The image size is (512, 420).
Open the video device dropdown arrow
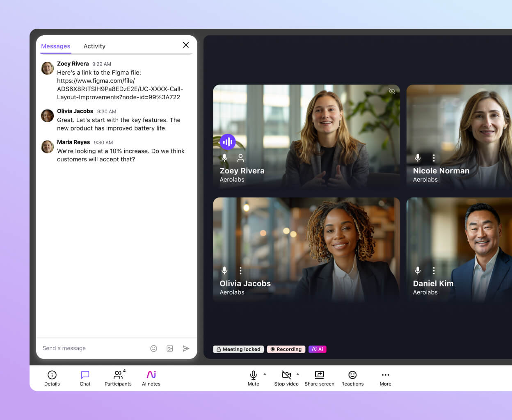pyautogui.click(x=298, y=374)
